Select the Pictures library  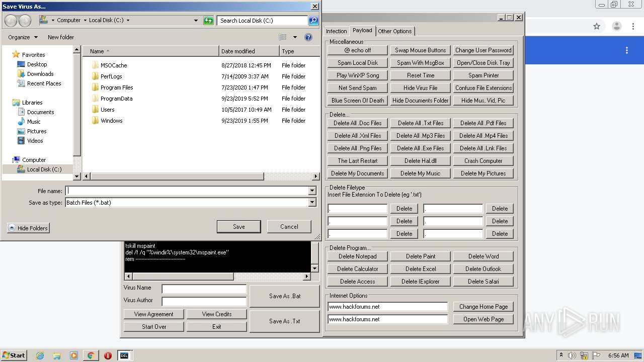tap(37, 131)
